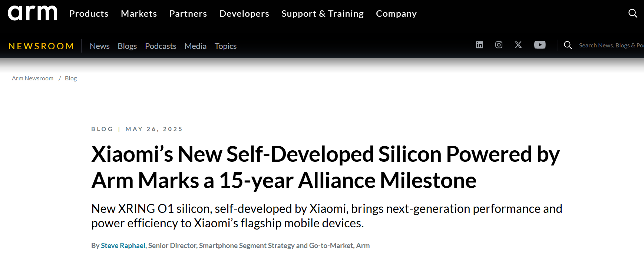Click the Arm logo
This screenshot has width=644, height=261.
pyautogui.click(x=33, y=13)
